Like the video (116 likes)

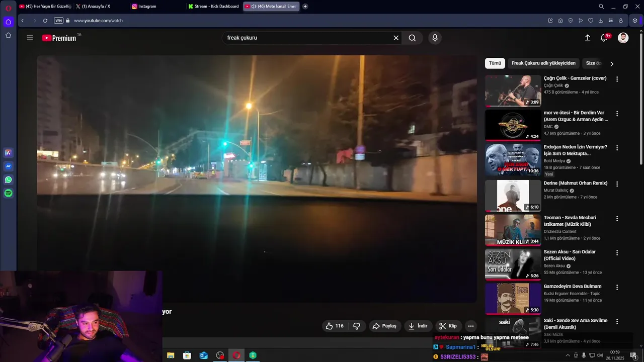click(x=335, y=326)
